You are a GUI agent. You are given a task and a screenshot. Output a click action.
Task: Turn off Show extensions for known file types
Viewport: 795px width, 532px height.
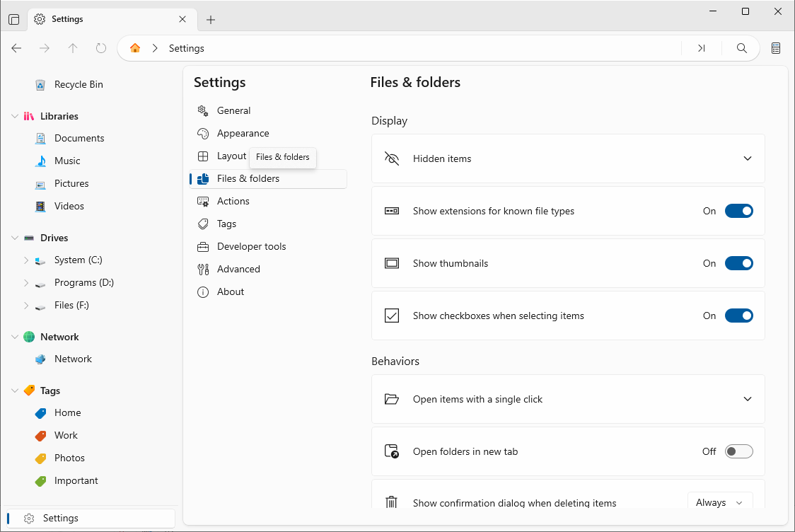(738, 211)
